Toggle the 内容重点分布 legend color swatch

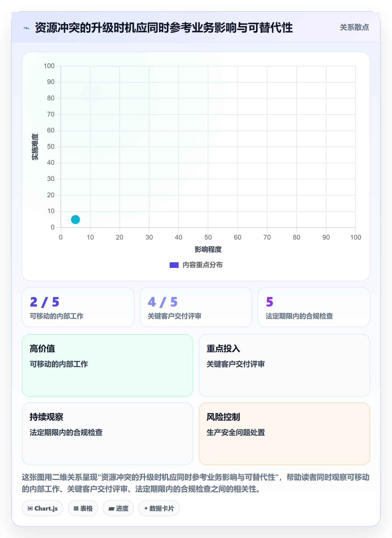(x=174, y=265)
